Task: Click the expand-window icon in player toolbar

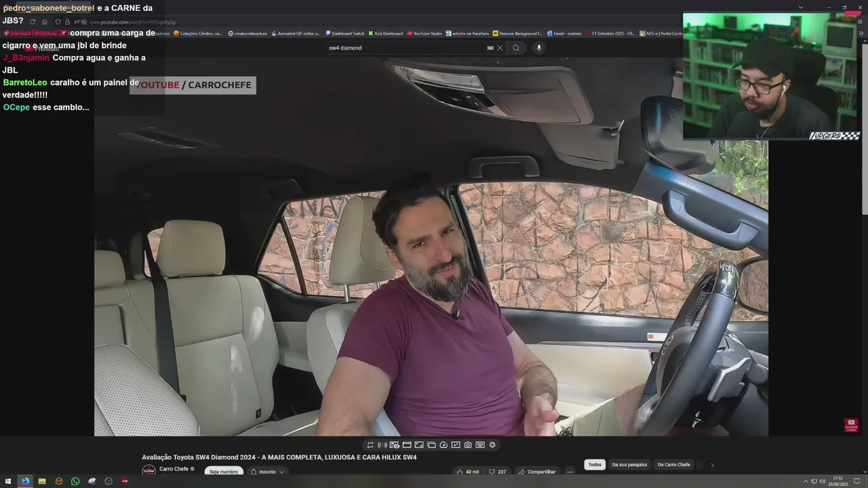Action: 419,445
